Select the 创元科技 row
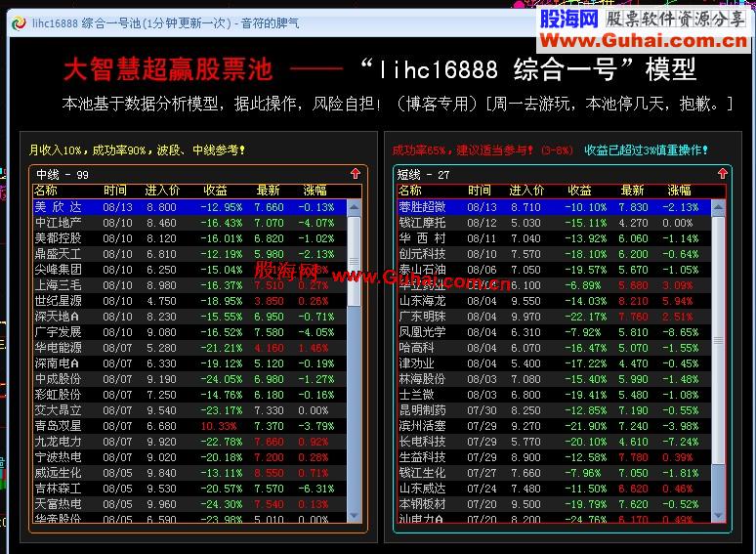 click(555, 254)
